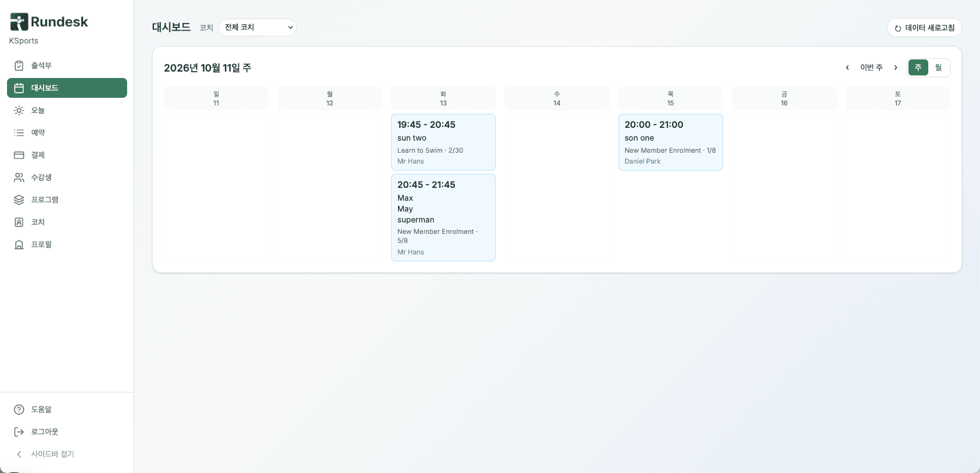
Task: Click the 대시보드 calendar icon
Action: [19, 88]
